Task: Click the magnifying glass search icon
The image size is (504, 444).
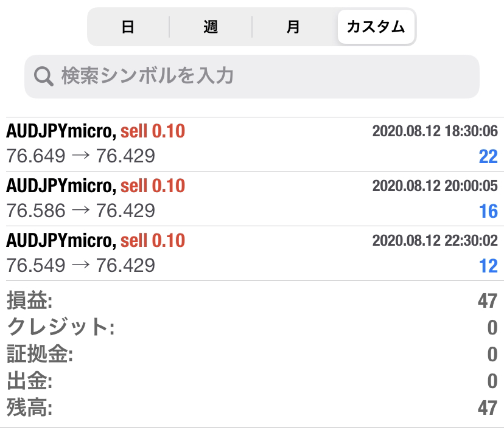Action: [x=44, y=77]
